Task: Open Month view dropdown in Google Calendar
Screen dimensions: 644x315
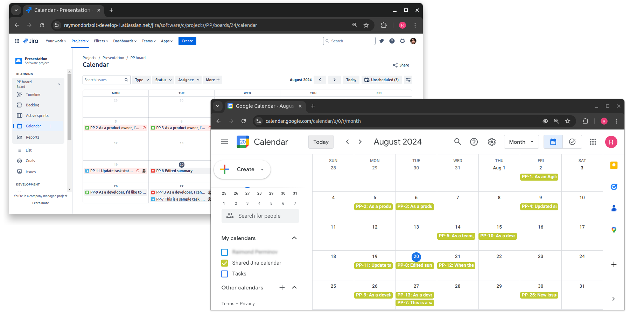Action: click(x=521, y=142)
